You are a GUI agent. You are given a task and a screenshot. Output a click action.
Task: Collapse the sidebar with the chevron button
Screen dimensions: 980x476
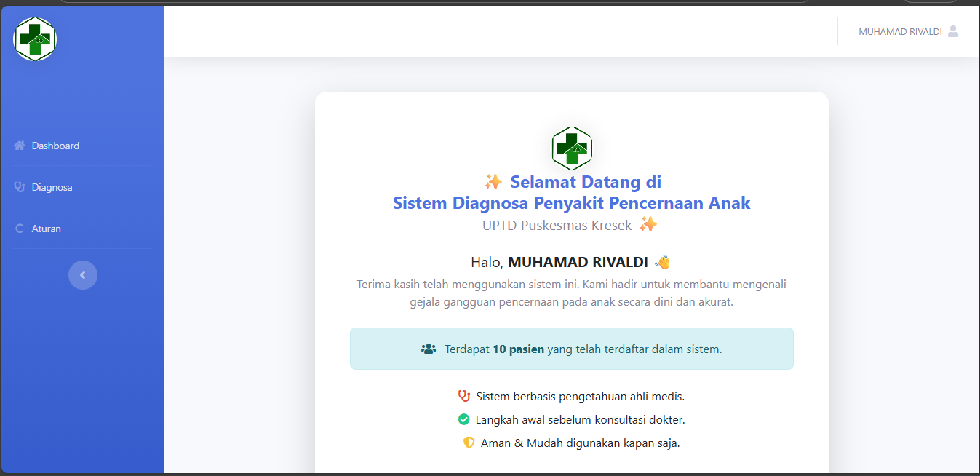83,275
